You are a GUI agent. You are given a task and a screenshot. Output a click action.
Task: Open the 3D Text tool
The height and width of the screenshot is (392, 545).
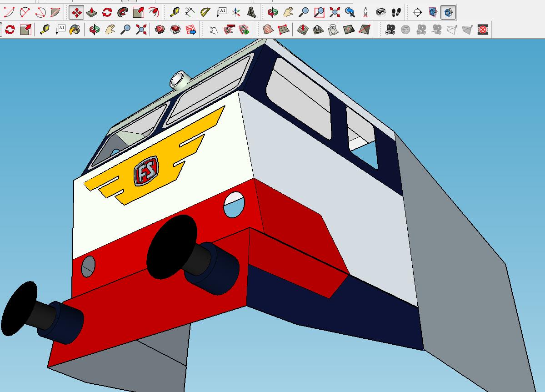(x=251, y=12)
